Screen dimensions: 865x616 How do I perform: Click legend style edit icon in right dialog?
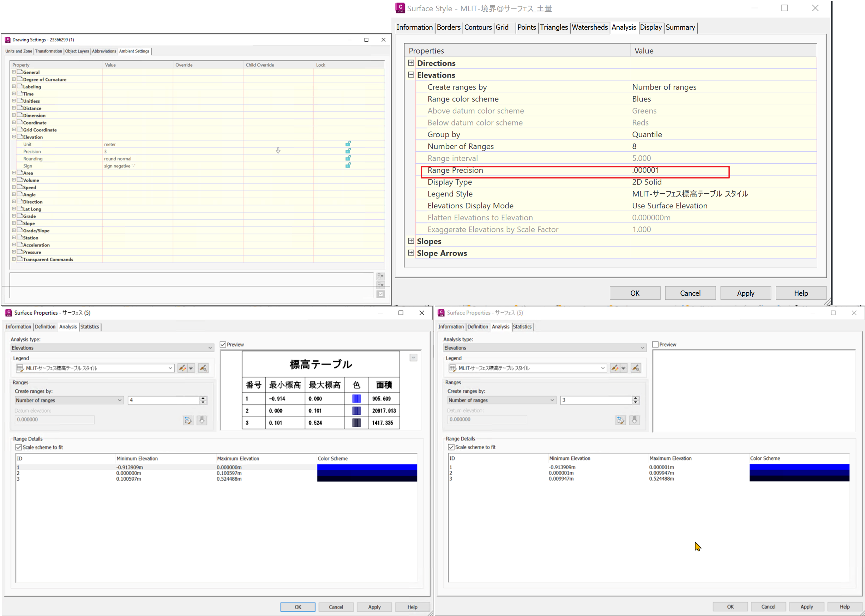point(615,368)
